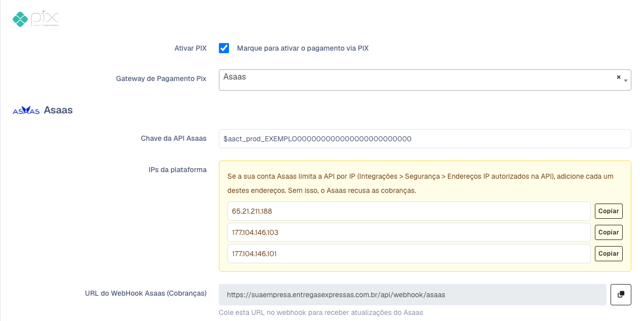Screen dimensions: 644x321
Task: Click the 'Cole esta URL no webhook' hint
Action: pyautogui.click(x=321, y=313)
